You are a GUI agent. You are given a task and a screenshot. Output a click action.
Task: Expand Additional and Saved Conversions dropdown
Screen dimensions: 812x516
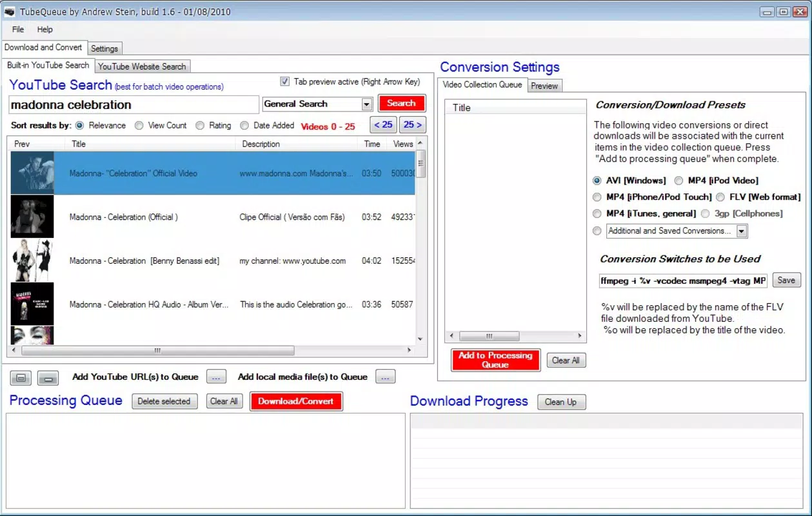[742, 231]
